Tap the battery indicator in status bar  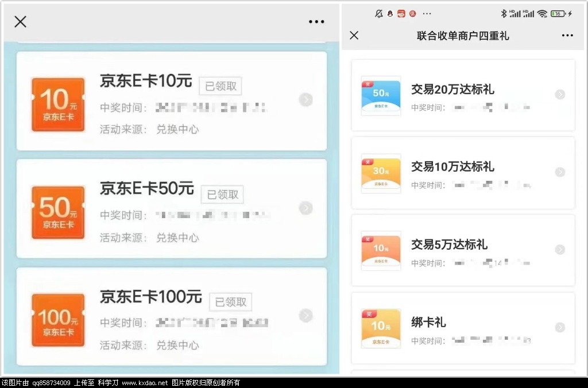558,14
